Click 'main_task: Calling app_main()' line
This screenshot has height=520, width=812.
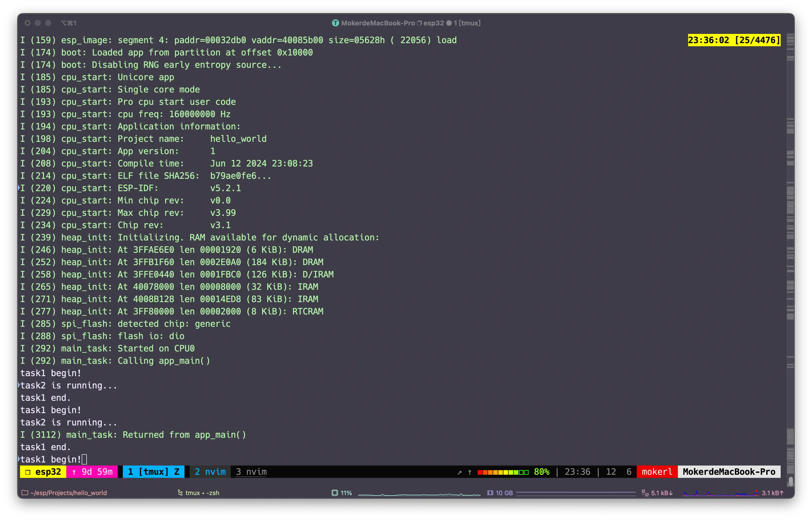(x=115, y=361)
